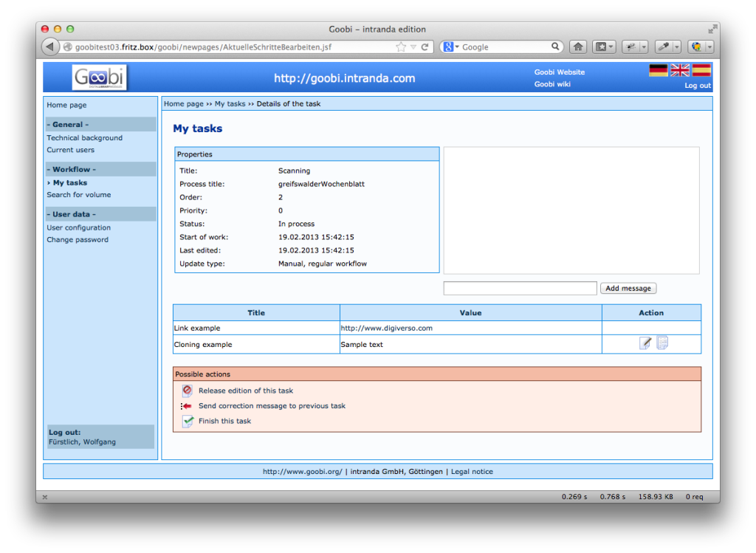Screen dimensions: 756x553
Task: Click Finish this task link
Action: click(224, 421)
